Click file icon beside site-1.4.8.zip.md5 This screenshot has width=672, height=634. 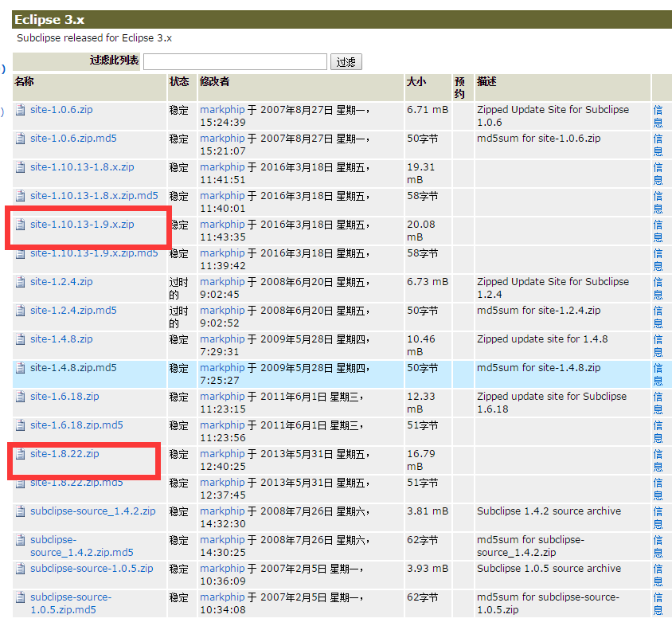pyautogui.click(x=20, y=368)
